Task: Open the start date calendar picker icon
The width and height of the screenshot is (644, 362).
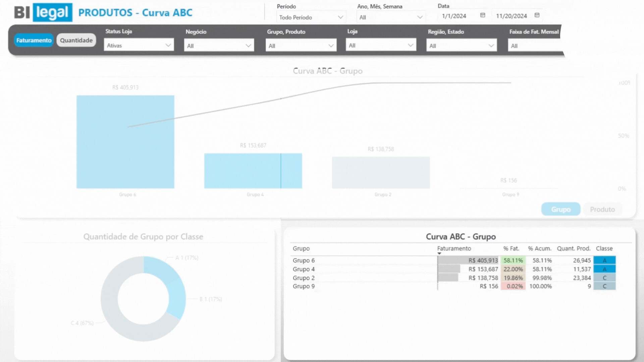Action: point(482,15)
